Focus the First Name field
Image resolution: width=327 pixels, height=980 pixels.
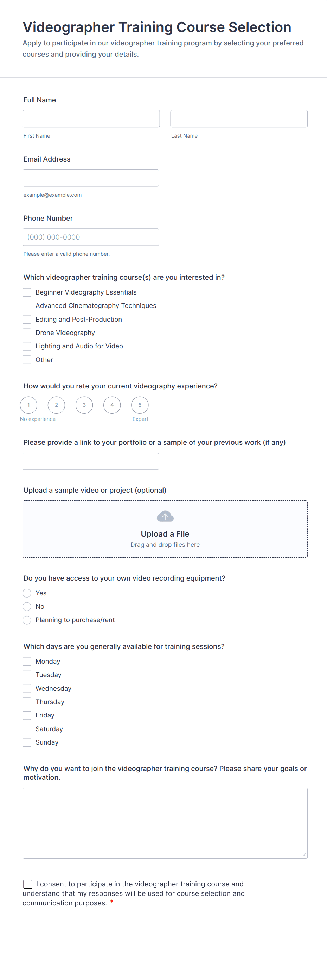click(91, 119)
